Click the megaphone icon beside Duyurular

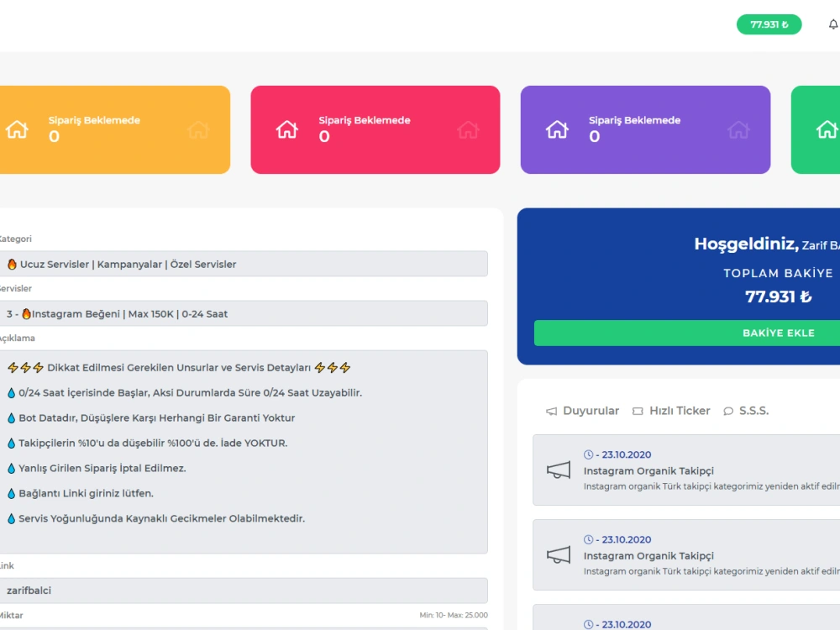551,412
